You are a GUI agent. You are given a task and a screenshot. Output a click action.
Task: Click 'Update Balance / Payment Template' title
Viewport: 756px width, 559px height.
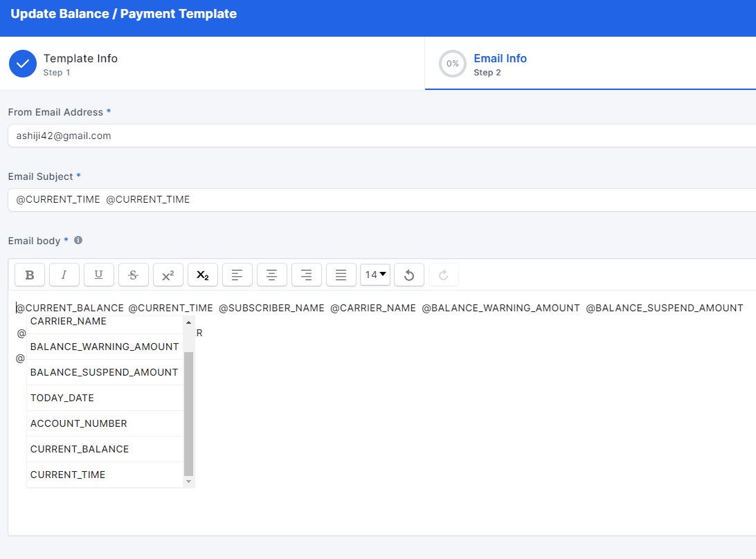123,14
